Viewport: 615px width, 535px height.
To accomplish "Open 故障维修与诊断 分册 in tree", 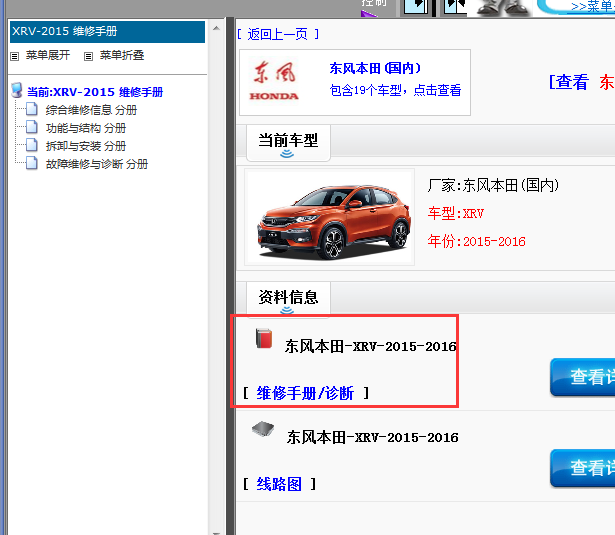I will [x=97, y=164].
